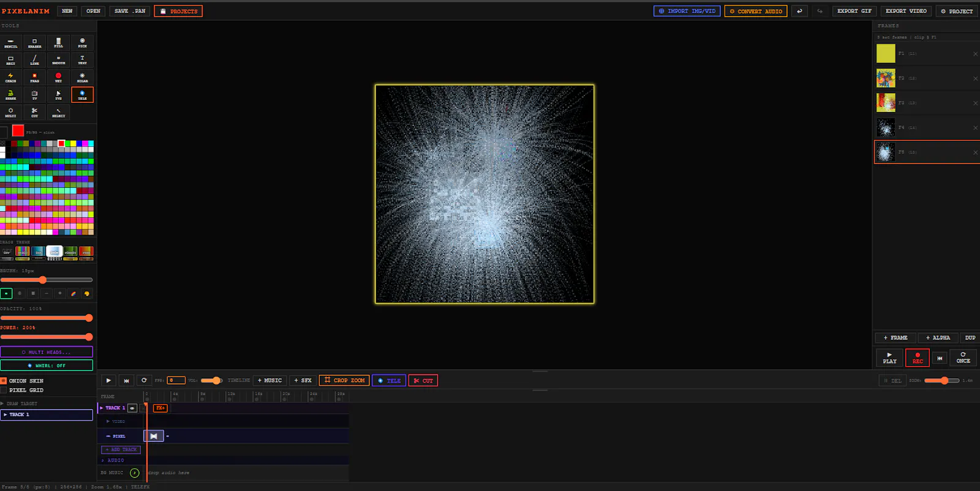Add a new frame with + Frame

point(895,337)
